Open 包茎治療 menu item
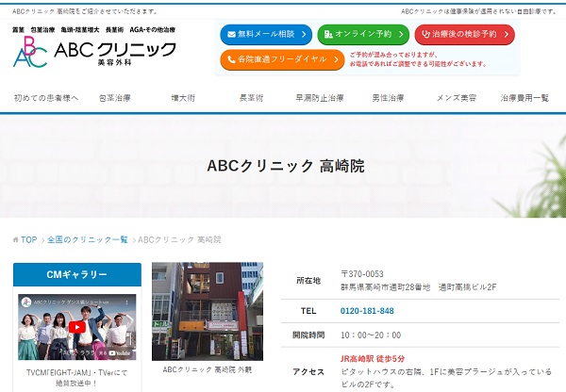The width and height of the screenshot is (566, 392). tap(112, 98)
